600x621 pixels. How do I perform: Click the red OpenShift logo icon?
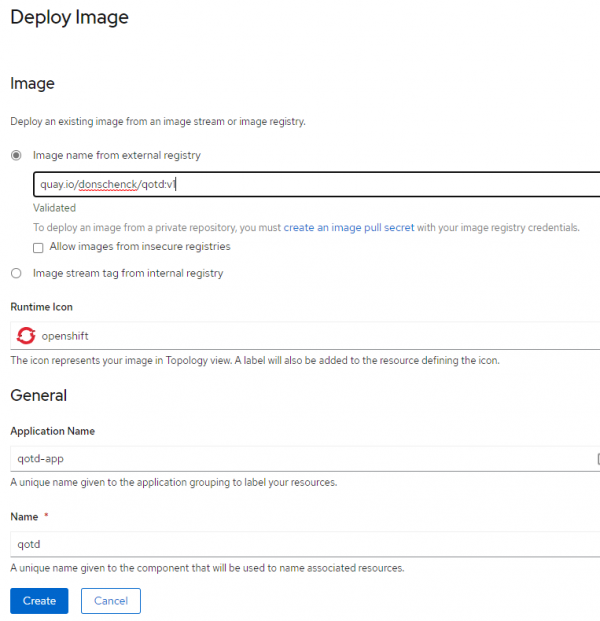tap(25, 336)
